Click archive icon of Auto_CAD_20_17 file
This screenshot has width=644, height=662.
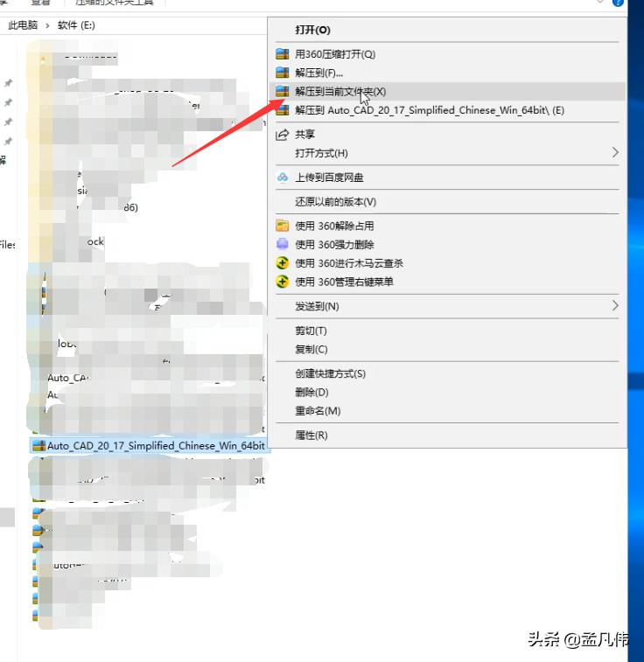pyautogui.click(x=38, y=446)
